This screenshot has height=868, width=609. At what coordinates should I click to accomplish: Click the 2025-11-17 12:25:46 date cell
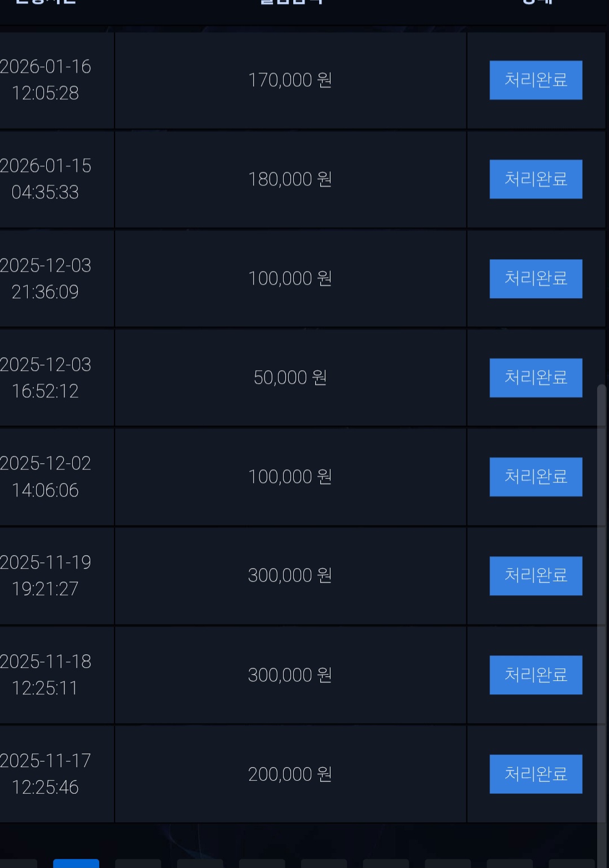pos(46,774)
